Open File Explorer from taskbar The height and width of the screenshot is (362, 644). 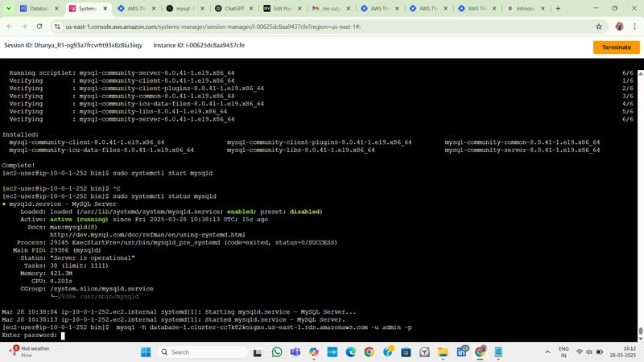pyautogui.click(x=443, y=352)
